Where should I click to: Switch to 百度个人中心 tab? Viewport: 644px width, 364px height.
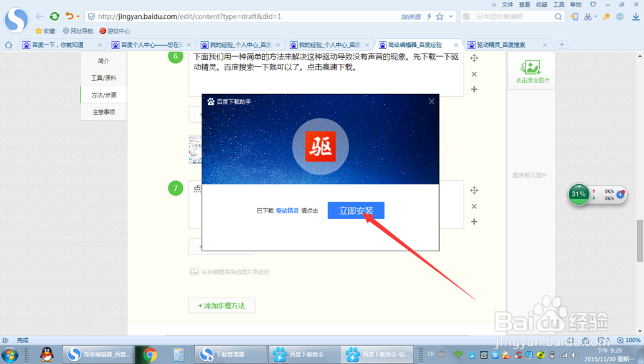tap(151, 45)
